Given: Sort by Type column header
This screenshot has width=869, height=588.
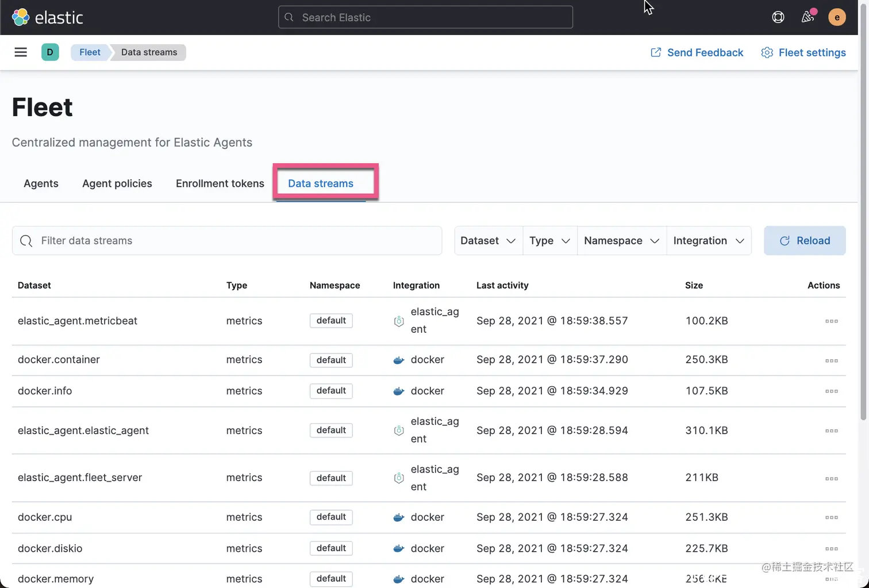Looking at the screenshot, I should 237,285.
